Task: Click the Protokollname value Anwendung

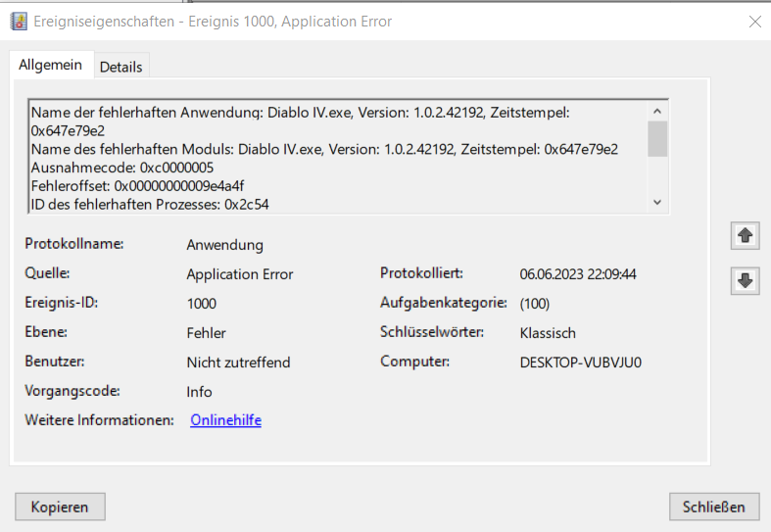Action: click(224, 245)
